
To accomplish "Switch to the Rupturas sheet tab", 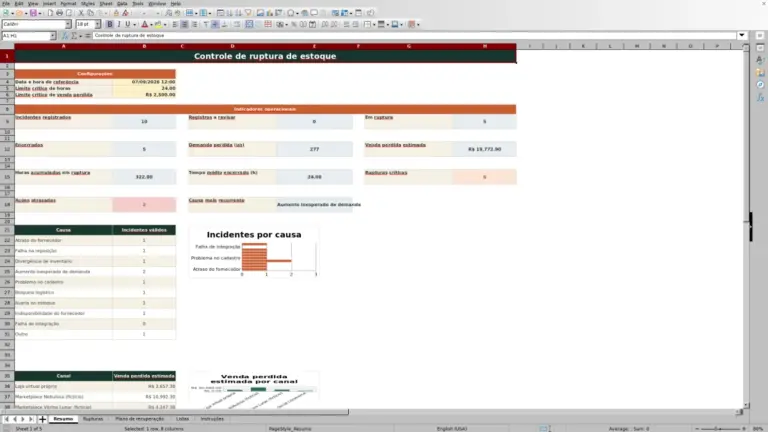I will [x=93, y=419].
